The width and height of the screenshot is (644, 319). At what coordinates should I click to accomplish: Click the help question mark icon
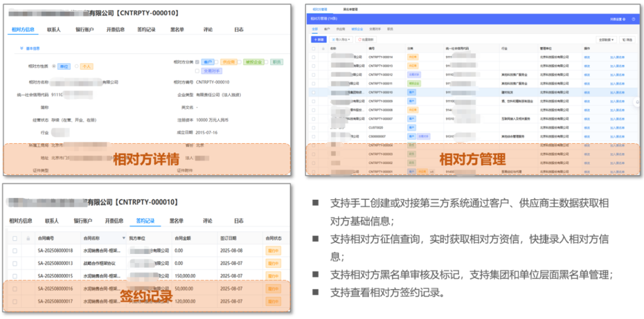[633, 19]
